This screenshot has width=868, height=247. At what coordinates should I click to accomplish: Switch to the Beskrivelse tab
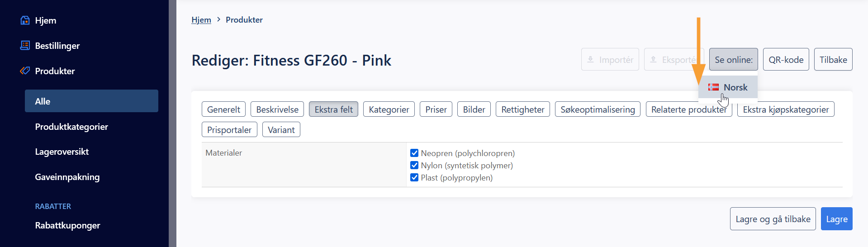(x=277, y=109)
